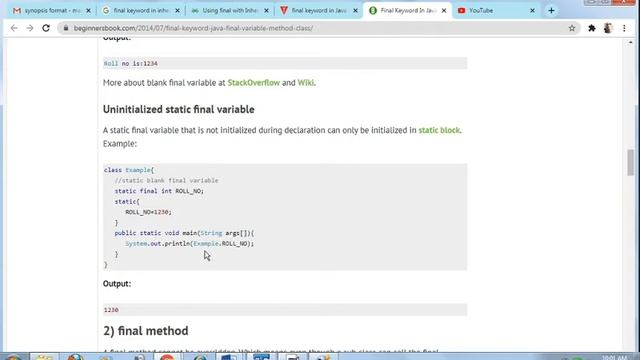Select the active 'Final Keyword In Java' tab
The image size is (640, 360).
pyautogui.click(x=407, y=11)
